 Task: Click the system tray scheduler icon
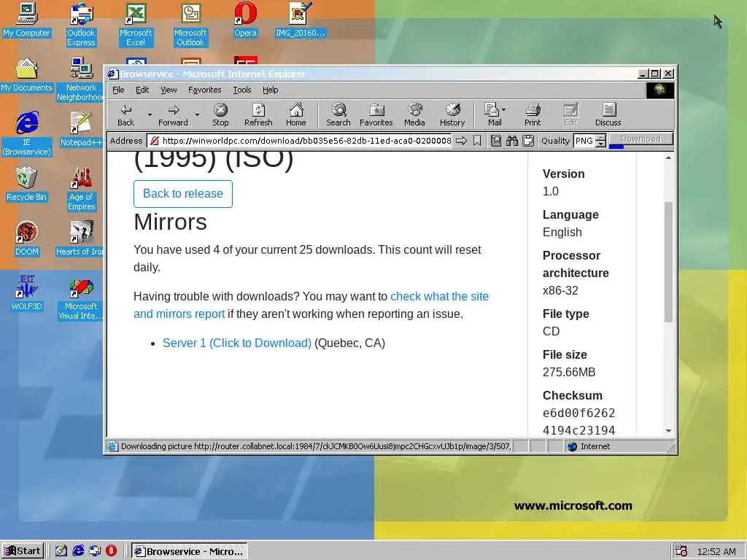point(681,551)
